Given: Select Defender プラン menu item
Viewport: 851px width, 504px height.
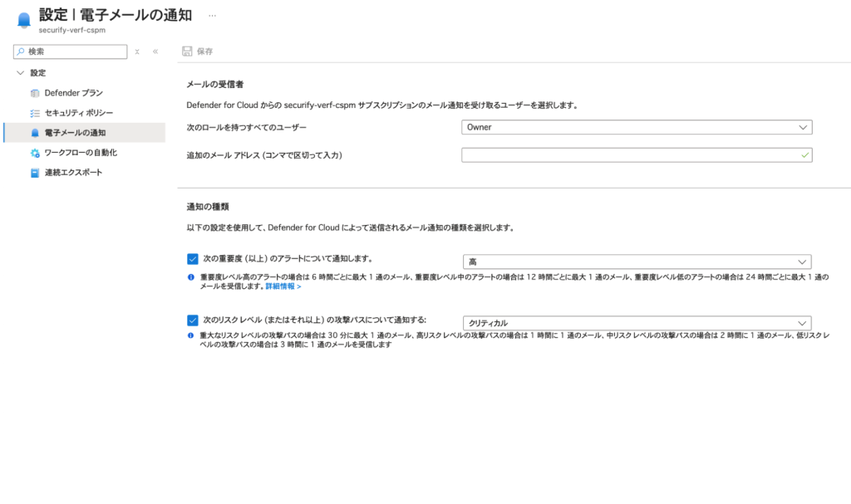Looking at the screenshot, I should 74,93.
